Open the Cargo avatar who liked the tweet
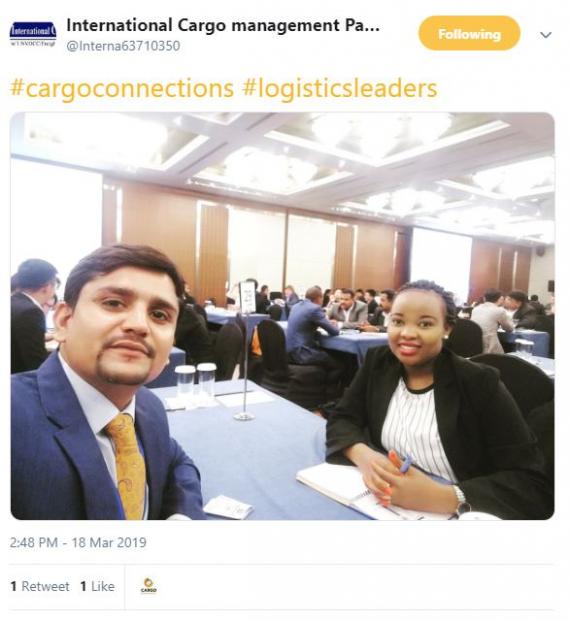 tap(149, 586)
